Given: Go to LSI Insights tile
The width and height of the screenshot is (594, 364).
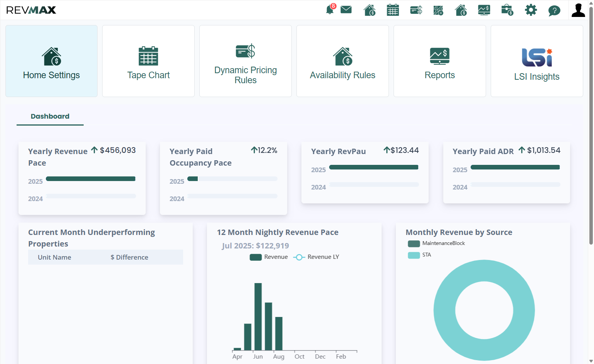Looking at the screenshot, I should click(537, 61).
